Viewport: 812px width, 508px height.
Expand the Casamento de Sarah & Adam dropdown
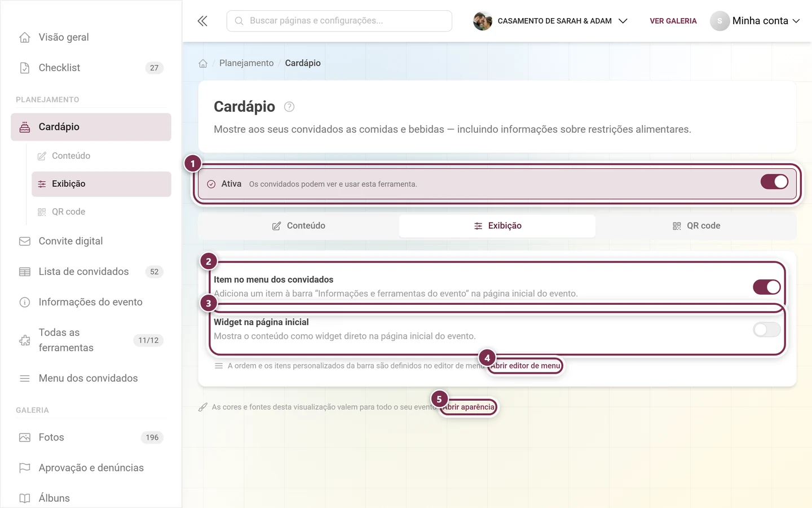(x=623, y=21)
